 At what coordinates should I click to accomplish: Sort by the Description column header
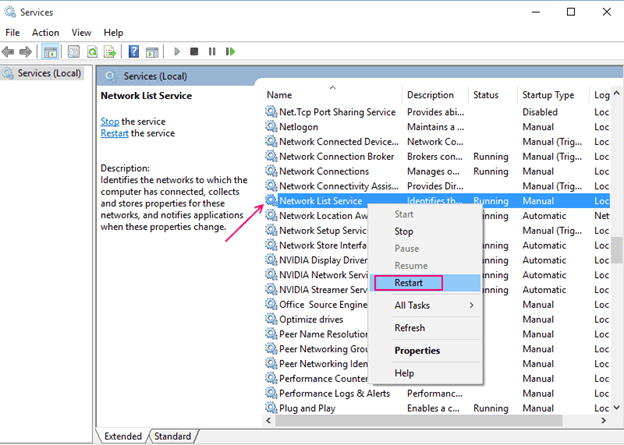[x=435, y=95]
